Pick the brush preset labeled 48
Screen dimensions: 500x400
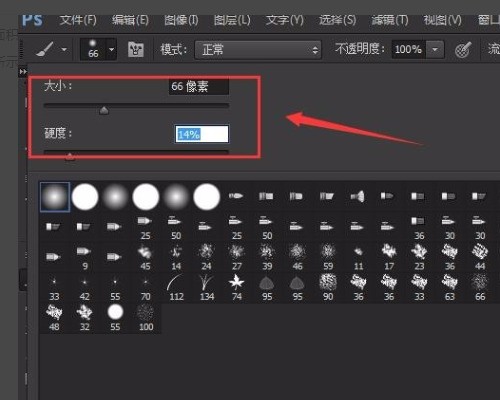tap(54, 318)
